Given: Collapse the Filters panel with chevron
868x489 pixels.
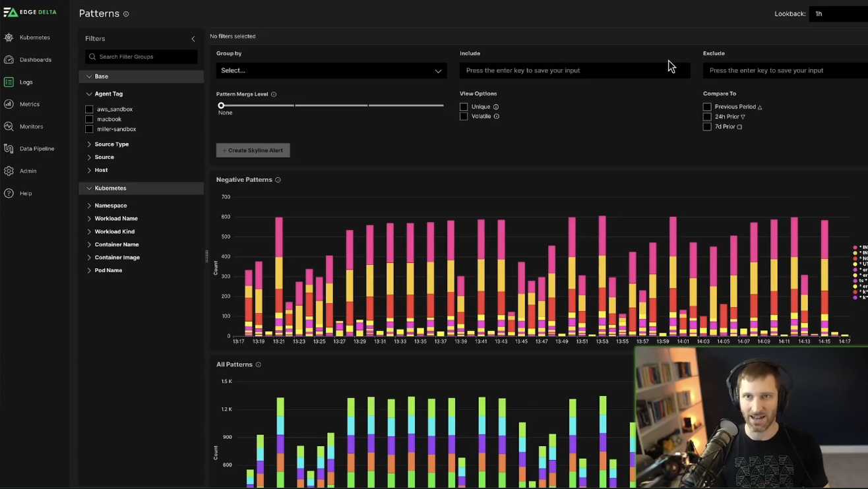Looking at the screenshot, I should tap(193, 39).
